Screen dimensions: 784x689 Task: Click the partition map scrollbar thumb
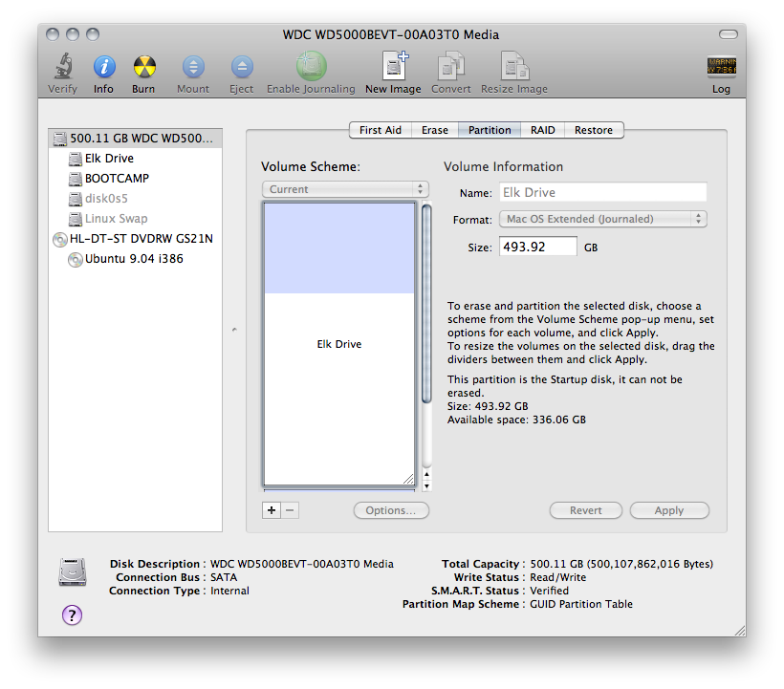[x=426, y=304]
